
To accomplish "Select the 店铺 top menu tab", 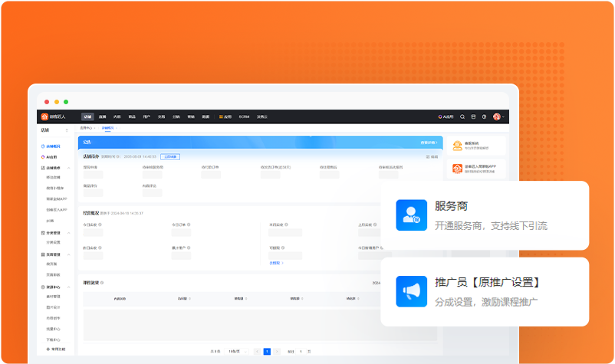I will coord(87,116).
